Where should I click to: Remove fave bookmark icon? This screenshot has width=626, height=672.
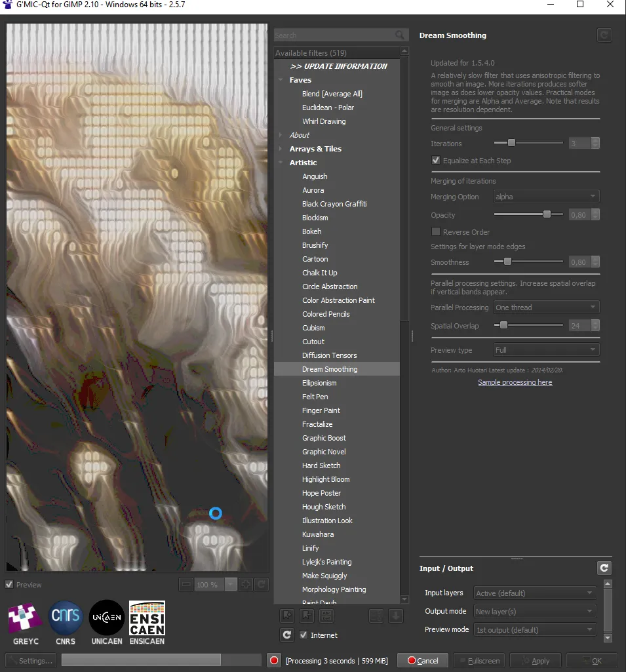tap(307, 616)
